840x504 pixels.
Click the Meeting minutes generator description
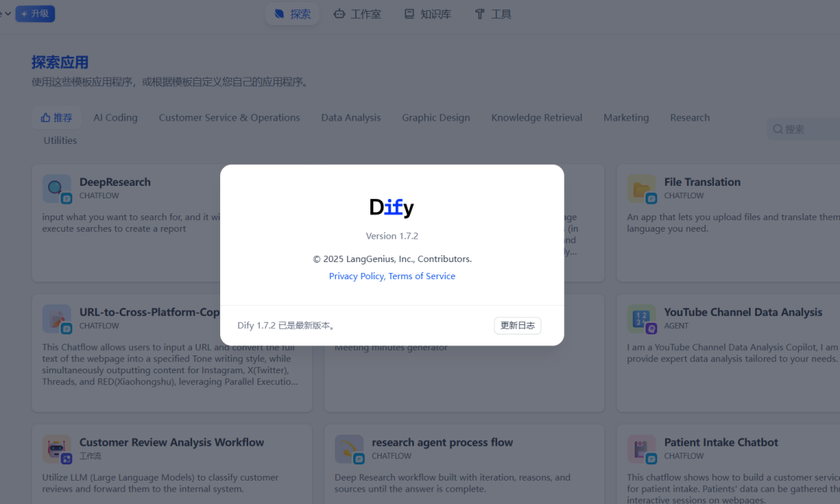[x=391, y=348]
